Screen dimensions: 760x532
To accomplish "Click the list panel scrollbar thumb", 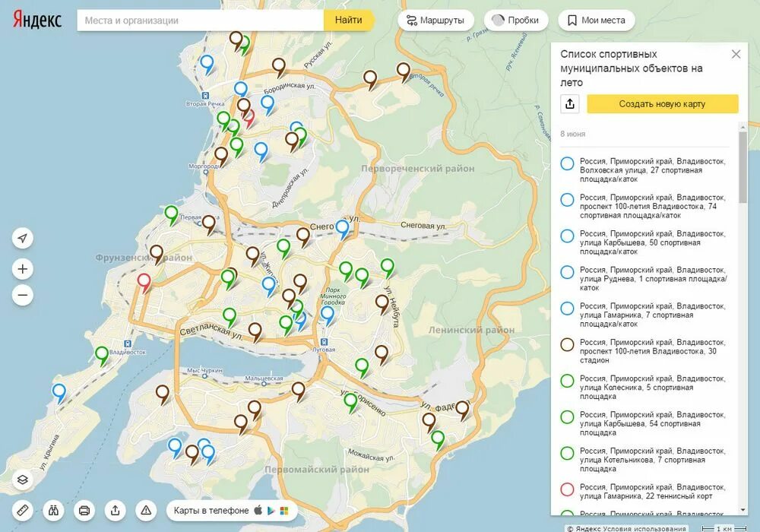I will pyautogui.click(x=743, y=167).
